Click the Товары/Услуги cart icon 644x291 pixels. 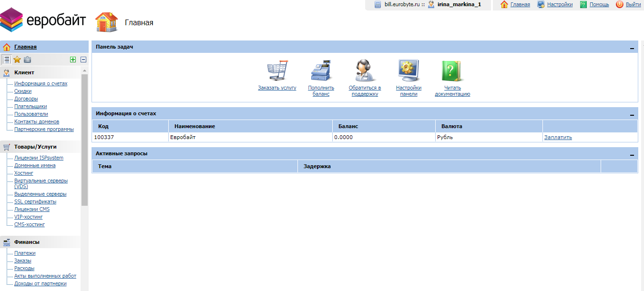click(x=7, y=147)
